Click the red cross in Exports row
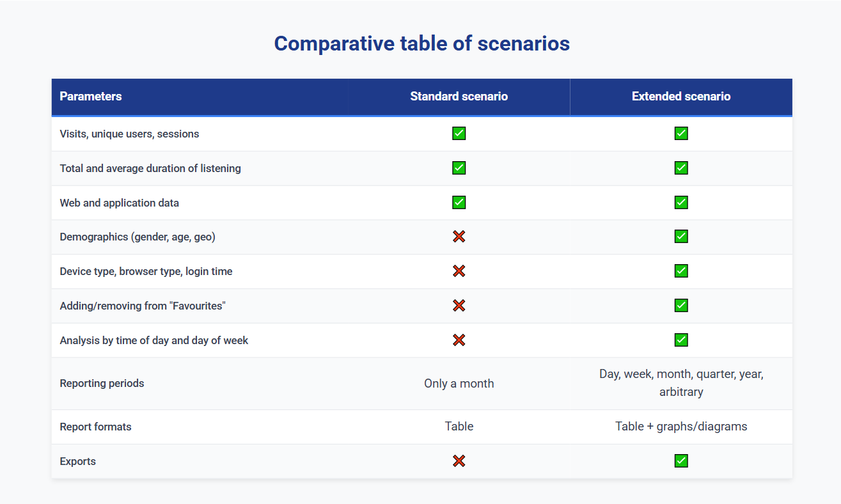Screen dimensions: 841x504 pyautogui.click(x=459, y=461)
